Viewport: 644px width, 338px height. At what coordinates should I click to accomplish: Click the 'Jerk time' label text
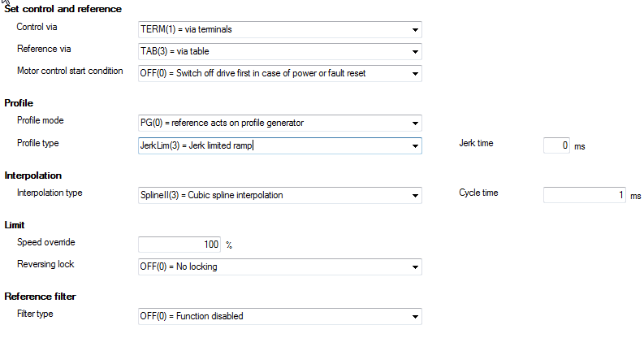476,144
